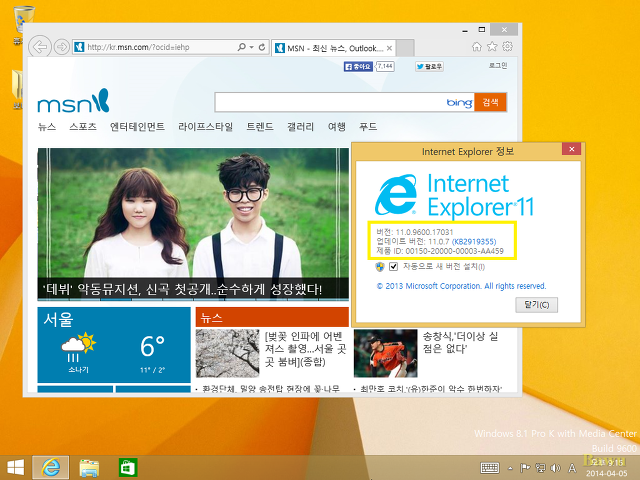Click the browser forward arrow button
The width and height of the screenshot is (640, 480).
(x=62, y=47)
